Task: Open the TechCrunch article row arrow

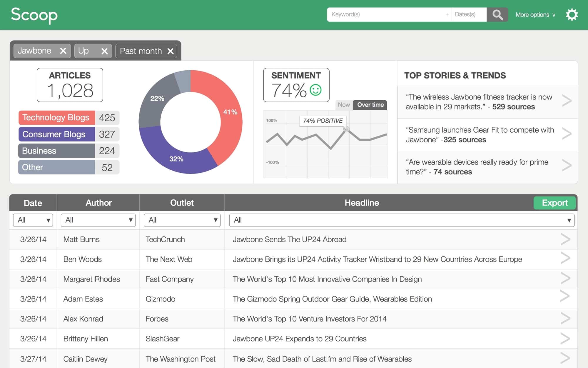Action: (x=565, y=239)
